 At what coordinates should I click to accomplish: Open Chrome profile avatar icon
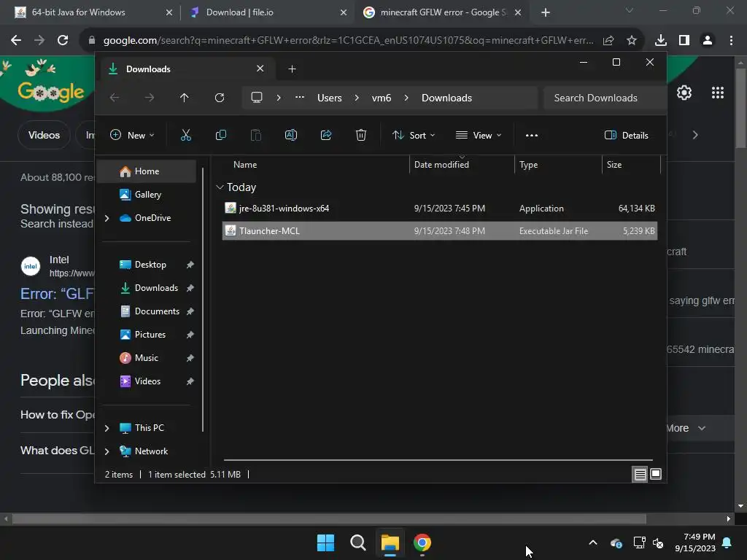(708, 41)
